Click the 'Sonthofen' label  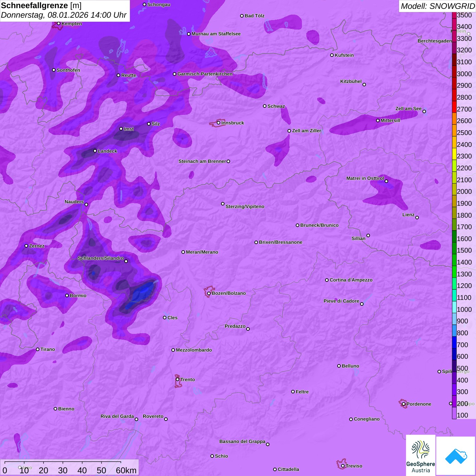pyautogui.click(x=68, y=70)
